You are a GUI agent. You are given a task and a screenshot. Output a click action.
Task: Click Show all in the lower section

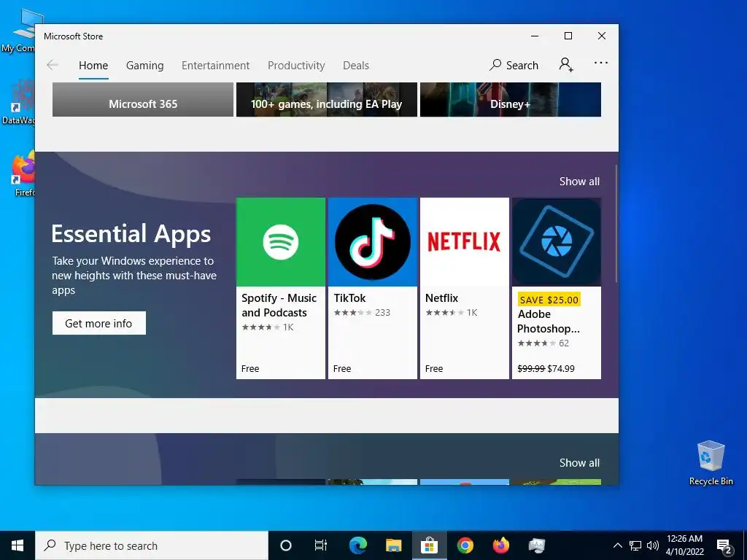pos(579,463)
